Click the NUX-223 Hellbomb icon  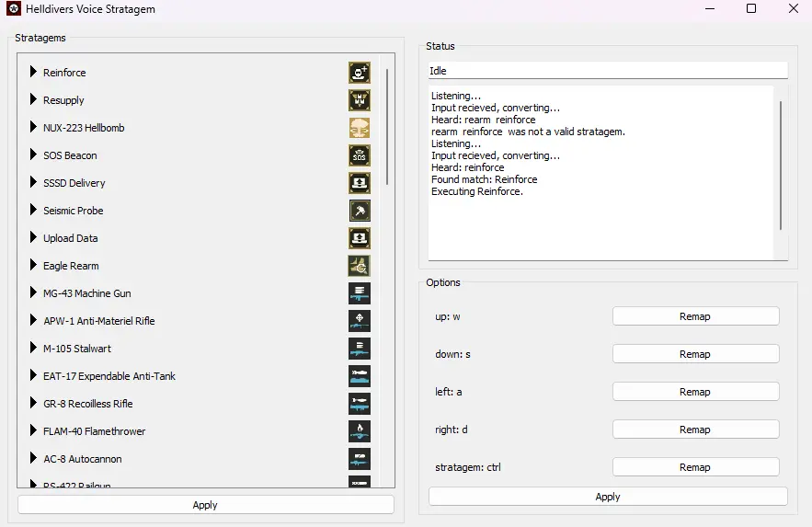(360, 128)
